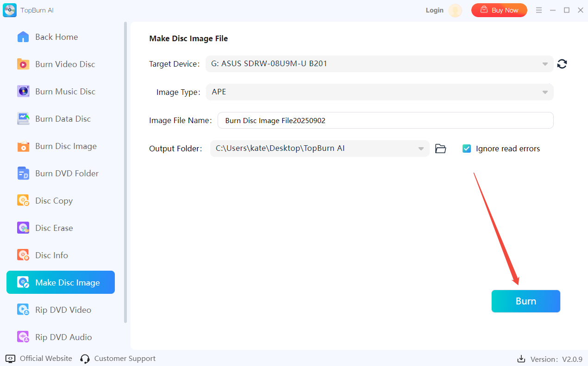
Task: Click the refresh target device icon
Action: click(562, 64)
